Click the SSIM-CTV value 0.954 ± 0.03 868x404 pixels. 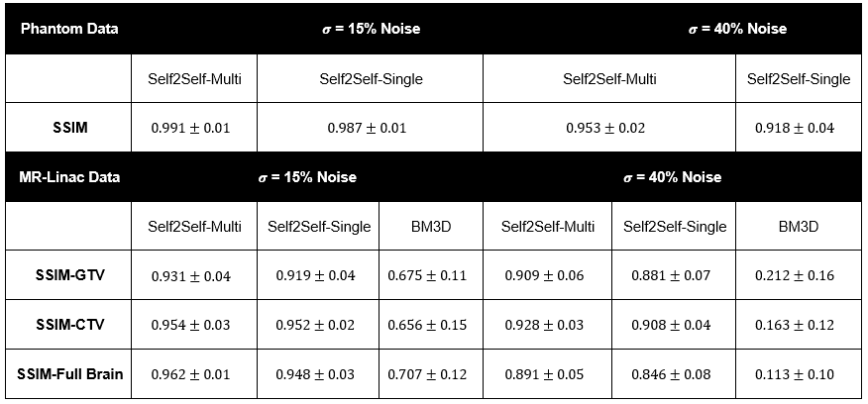(194, 326)
